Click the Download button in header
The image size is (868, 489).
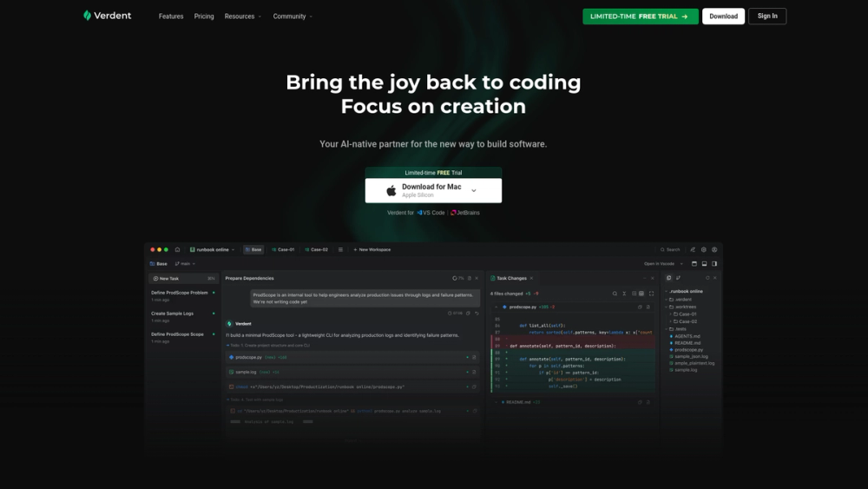pos(724,16)
